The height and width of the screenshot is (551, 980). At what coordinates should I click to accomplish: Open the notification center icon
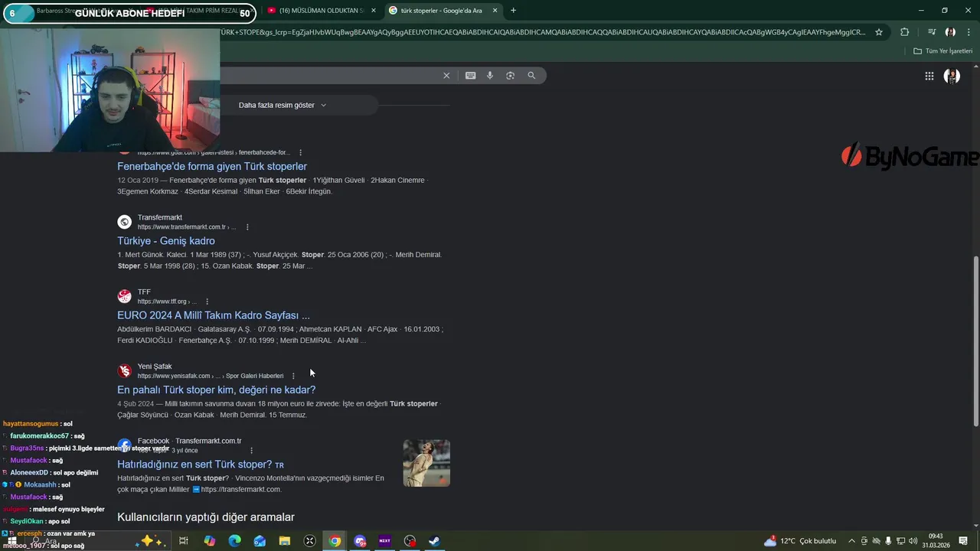point(963,541)
